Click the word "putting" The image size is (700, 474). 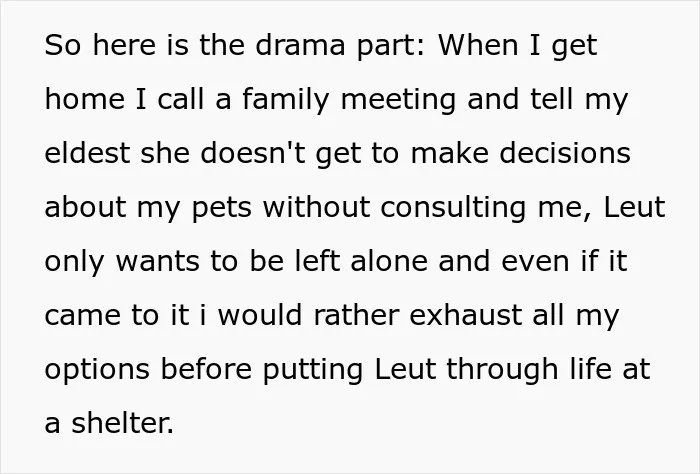click(312, 371)
